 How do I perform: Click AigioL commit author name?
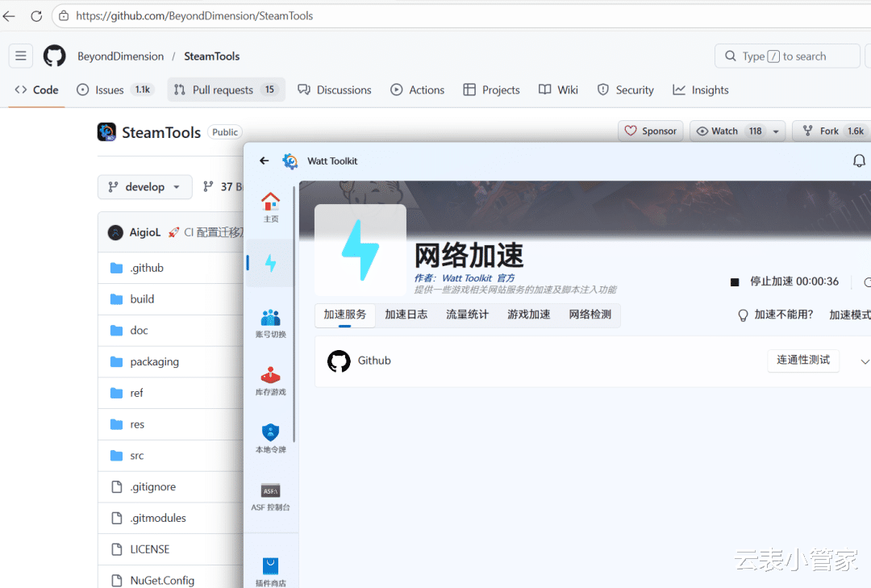point(145,232)
